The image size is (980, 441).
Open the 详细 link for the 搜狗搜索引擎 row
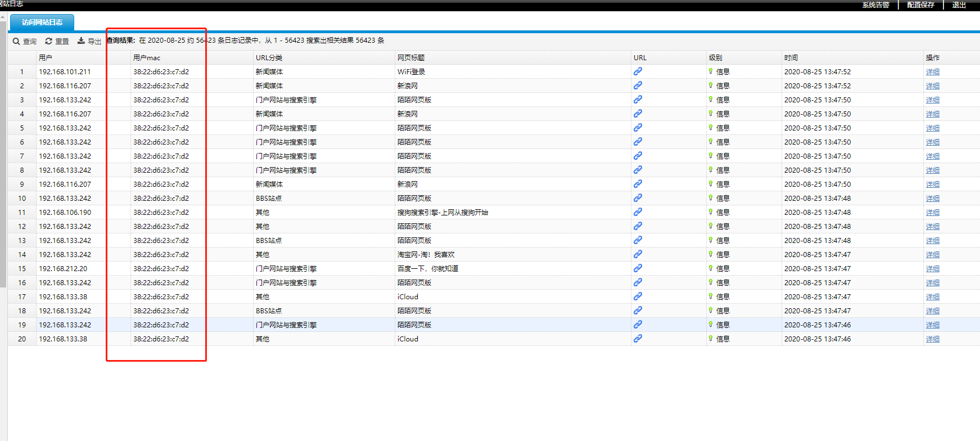933,213
